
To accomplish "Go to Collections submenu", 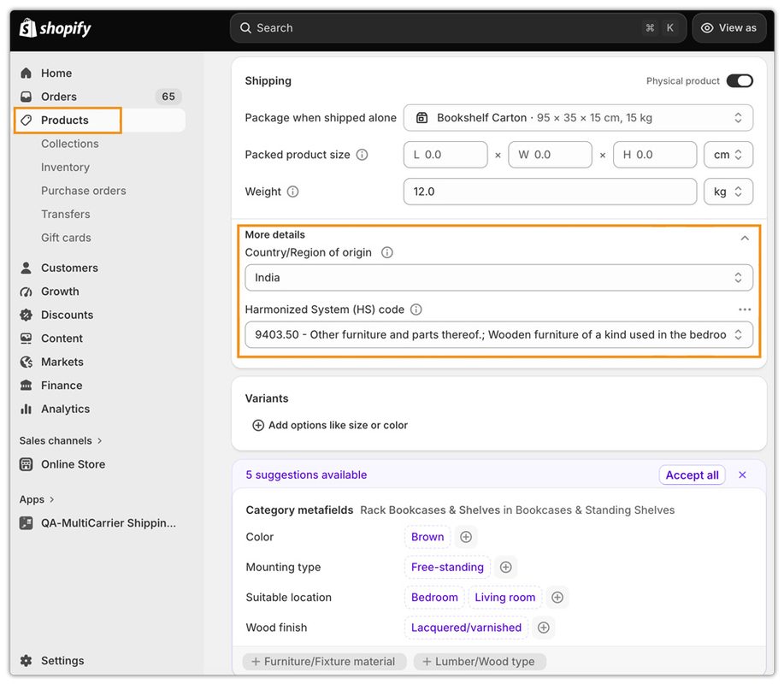I will pos(70,144).
